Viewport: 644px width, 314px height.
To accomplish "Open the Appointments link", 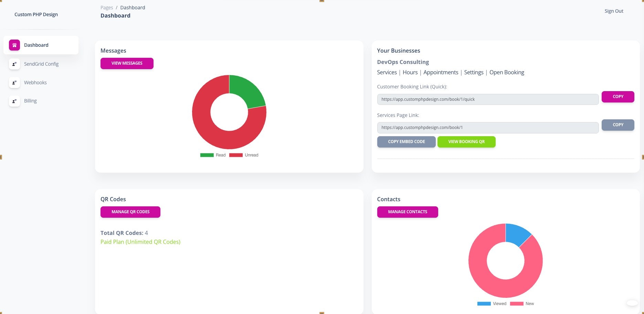I will click(x=441, y=72).
